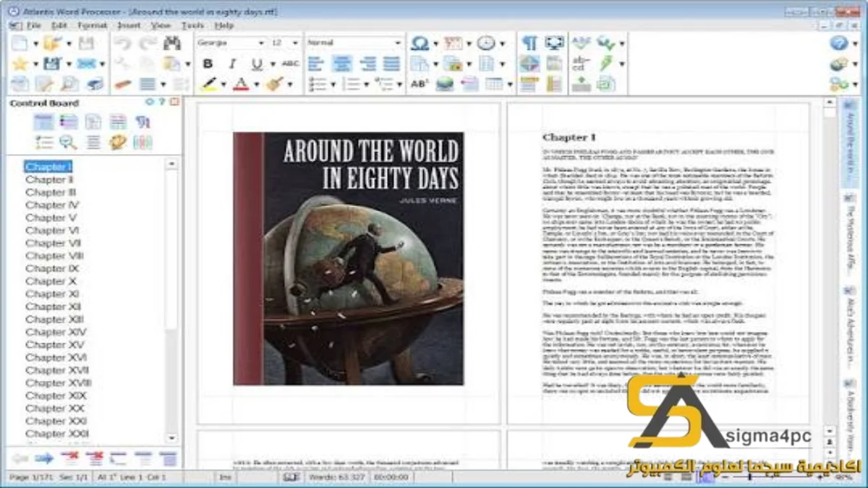Select Chapter V in the headings list
Image resolution: width=868 pixels, height=488 pixels.
coord(51,218)
